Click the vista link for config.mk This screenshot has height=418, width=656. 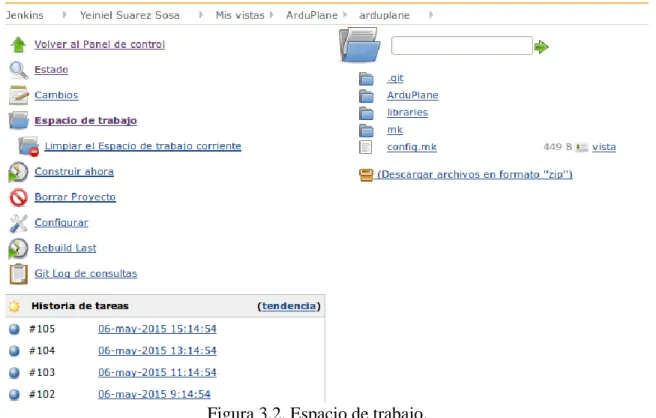604,147
